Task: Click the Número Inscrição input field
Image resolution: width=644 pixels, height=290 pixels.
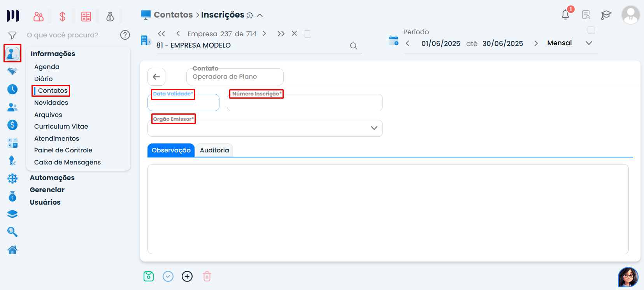Action: (x=305, y=104)
